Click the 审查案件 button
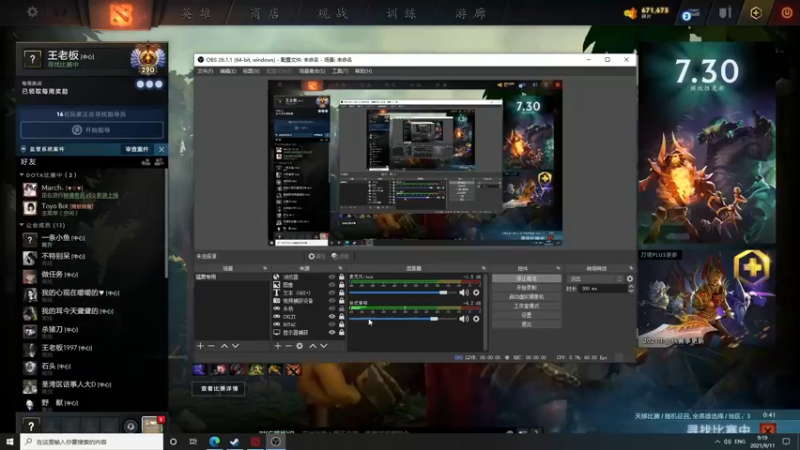The width and height of the screenshot is (800, 450). [x=137, y=149]
